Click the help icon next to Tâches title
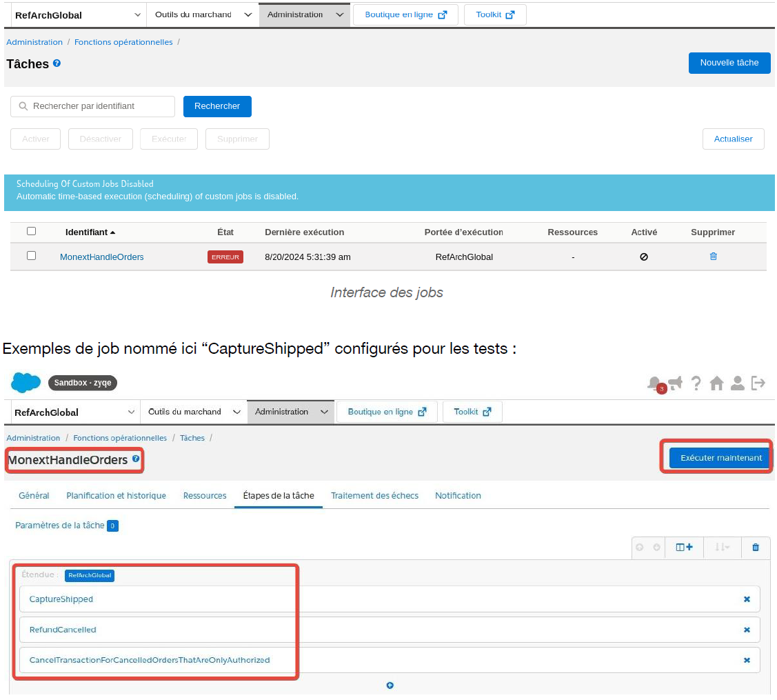Image resolution: width=777 pixels, height=700 pixels. pos(57,63)
